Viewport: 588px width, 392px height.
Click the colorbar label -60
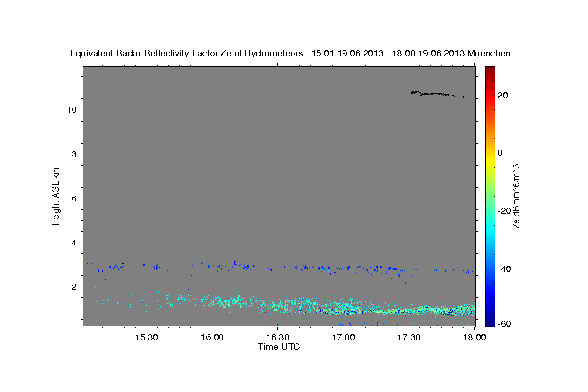point(504,324)
